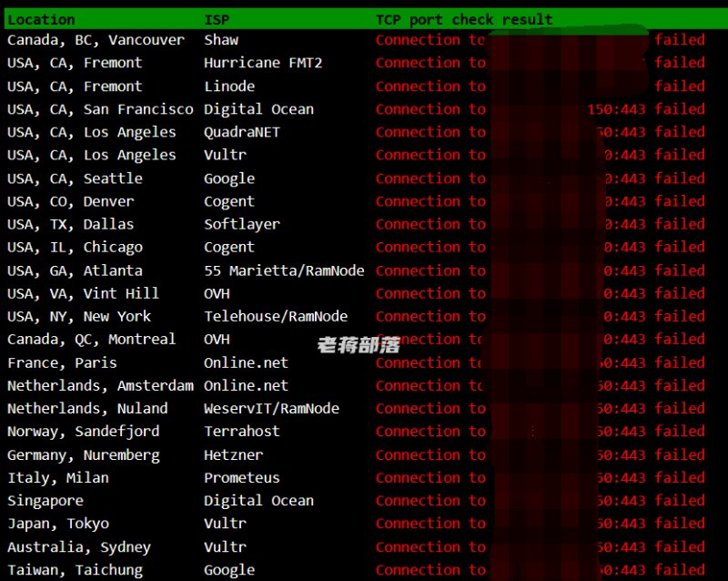The width and height of the screenshot is (728, 581).
Task: Click the Hurricane FMT2 ISP entry
Action: pos(263,63)
